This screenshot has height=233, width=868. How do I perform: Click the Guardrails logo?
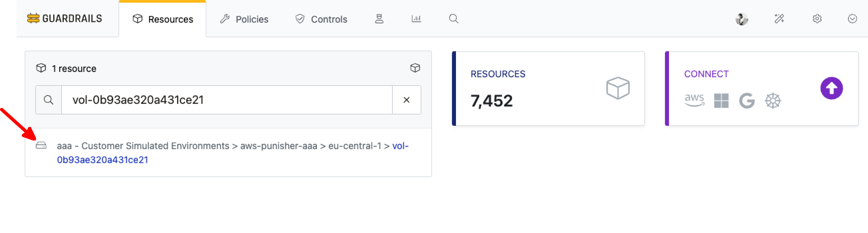64,19
